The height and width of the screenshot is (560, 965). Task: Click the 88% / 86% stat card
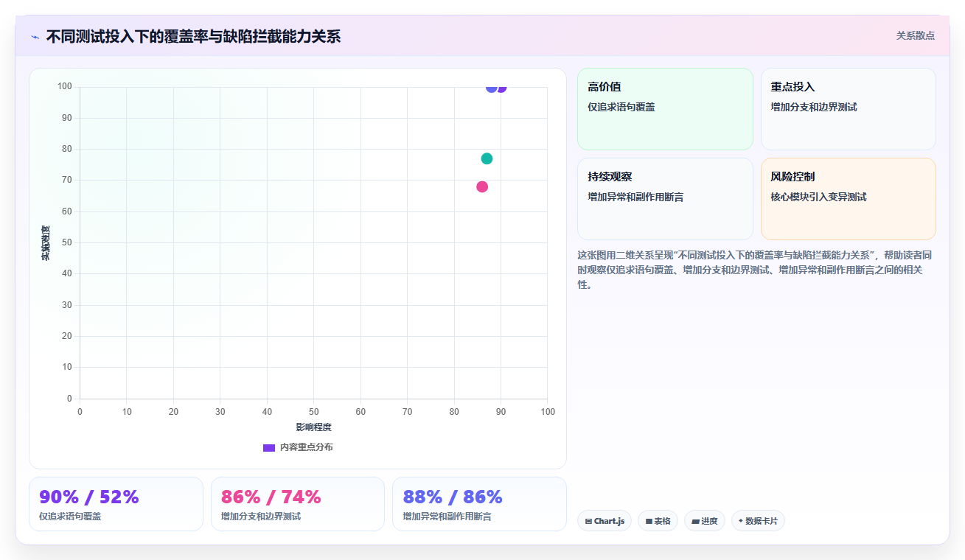479,504
